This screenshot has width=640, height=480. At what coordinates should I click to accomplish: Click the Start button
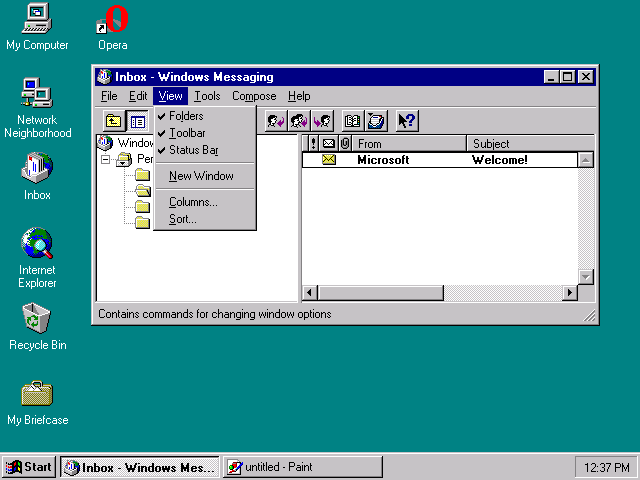click(x=29, y=467)
